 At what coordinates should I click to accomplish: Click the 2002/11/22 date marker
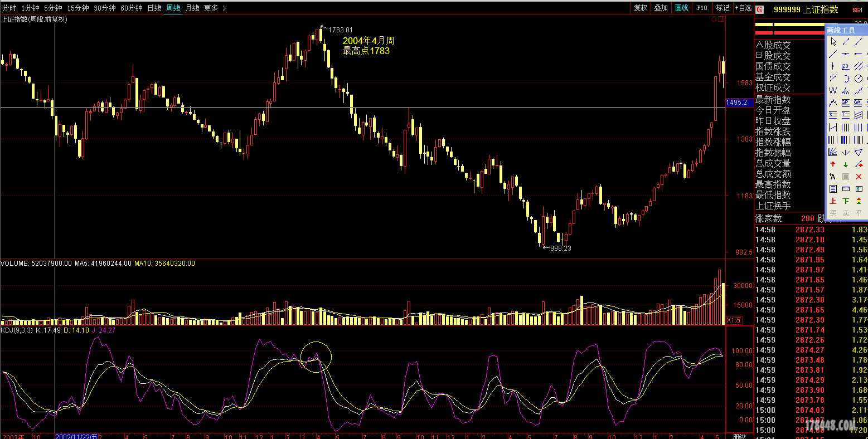[76, 436]
